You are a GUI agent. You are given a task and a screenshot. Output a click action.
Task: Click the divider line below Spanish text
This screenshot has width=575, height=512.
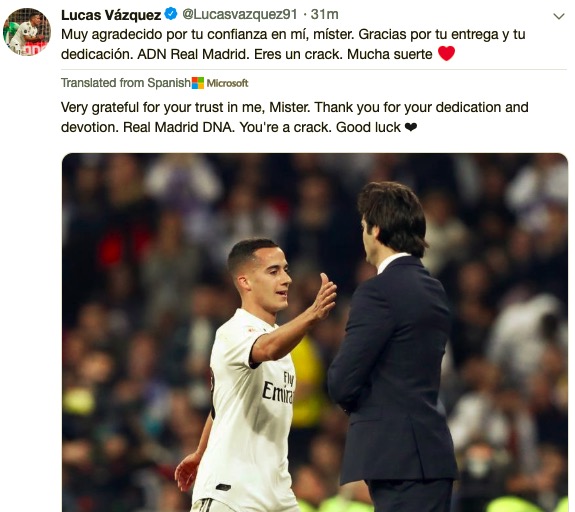[314, 69]
